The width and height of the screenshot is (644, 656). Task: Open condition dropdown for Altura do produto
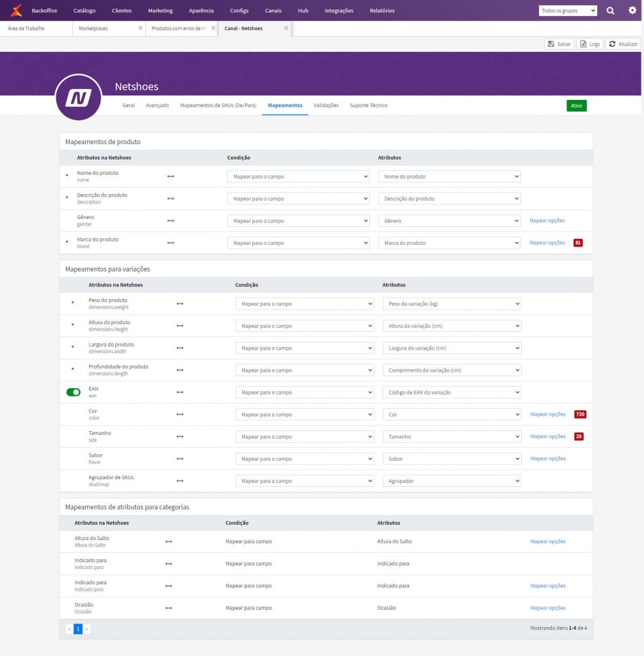tap(305, 326)
